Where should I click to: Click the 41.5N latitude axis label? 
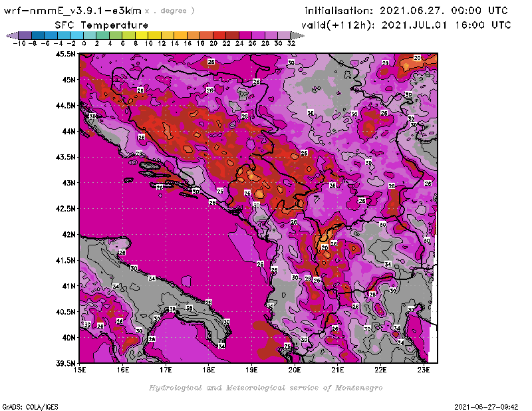65,260
